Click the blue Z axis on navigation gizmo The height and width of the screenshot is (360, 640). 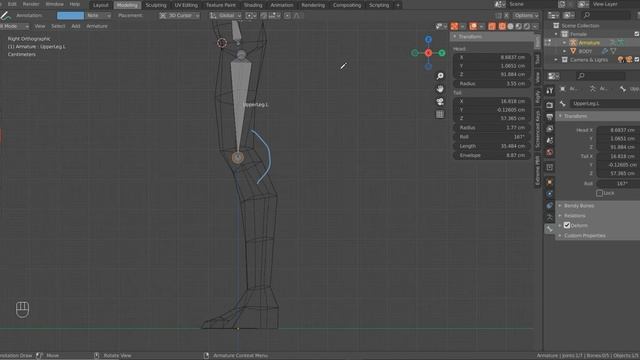(428, 40)
